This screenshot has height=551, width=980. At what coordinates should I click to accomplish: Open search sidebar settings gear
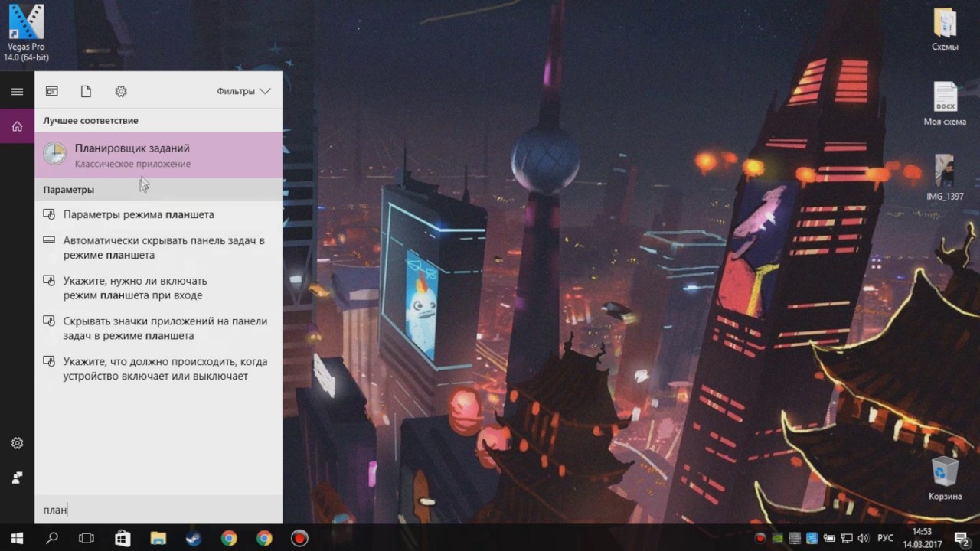(x=17, y=443)
